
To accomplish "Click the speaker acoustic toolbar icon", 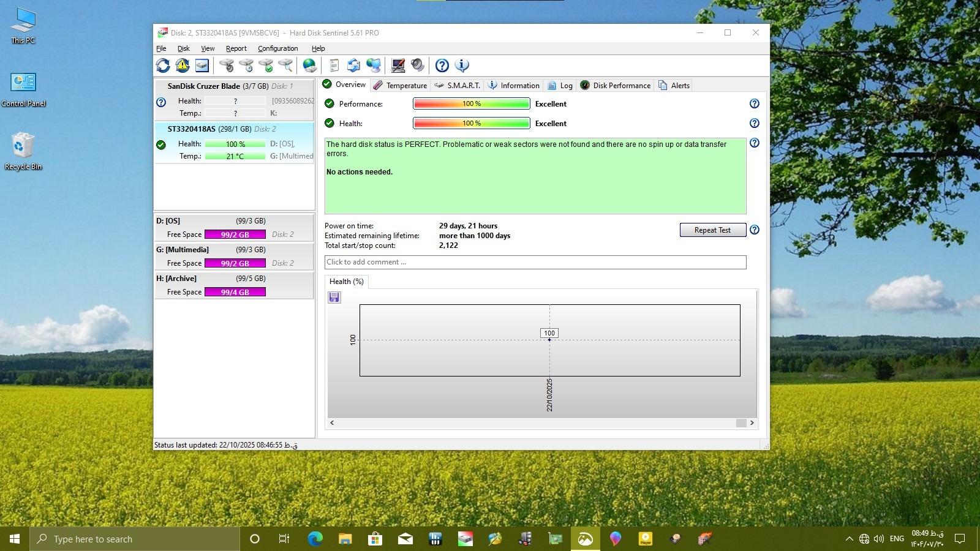I will click(418, 66).
